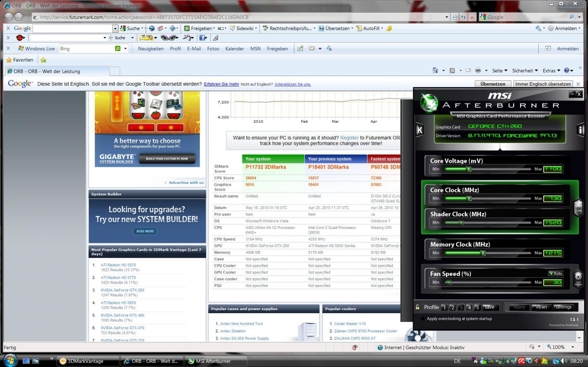Open the AutoFill dropdown
Viewport: 588px width, 367px height.
pos(382,28)
